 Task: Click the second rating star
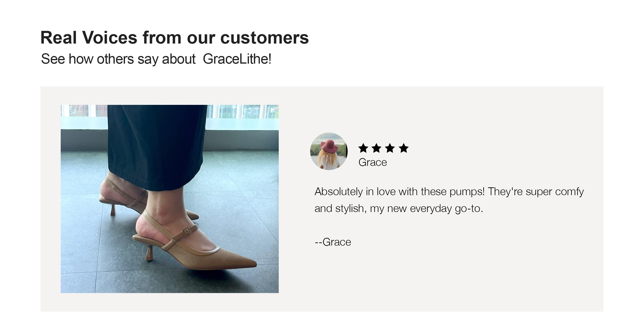(x=377, y=148)
